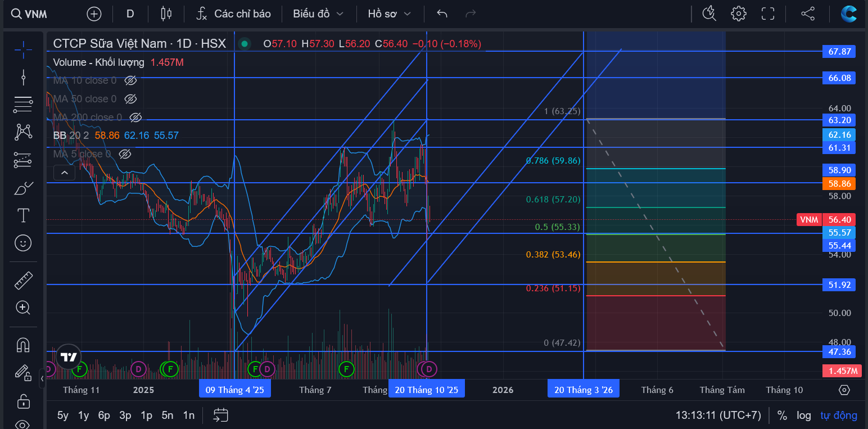Click the market status dot beside HSX
This screenshot has height=429, width=868.
click(244, 43)
